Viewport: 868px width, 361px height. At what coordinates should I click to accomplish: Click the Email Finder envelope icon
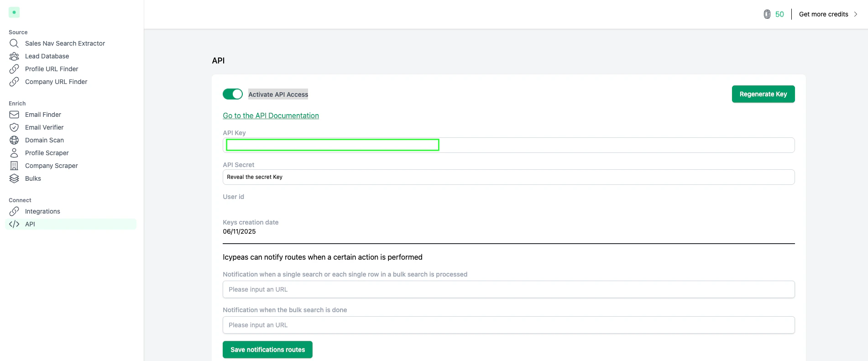[x=14, y=115]
